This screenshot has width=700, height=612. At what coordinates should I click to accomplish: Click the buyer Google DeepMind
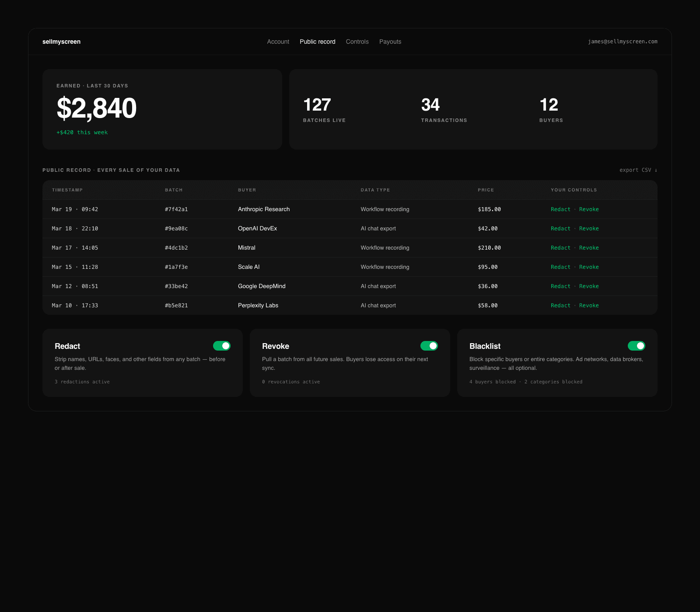[x=262, y=286]
